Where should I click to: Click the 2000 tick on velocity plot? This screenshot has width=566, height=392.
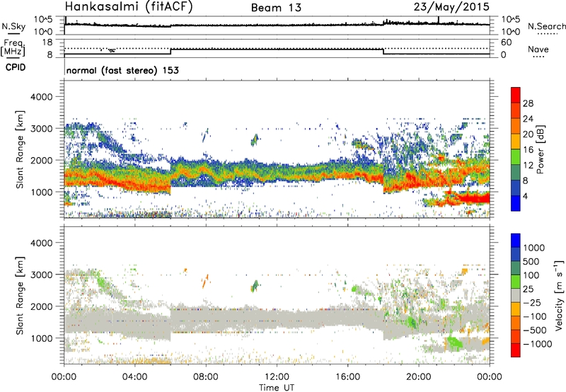[x=41, y=306]
